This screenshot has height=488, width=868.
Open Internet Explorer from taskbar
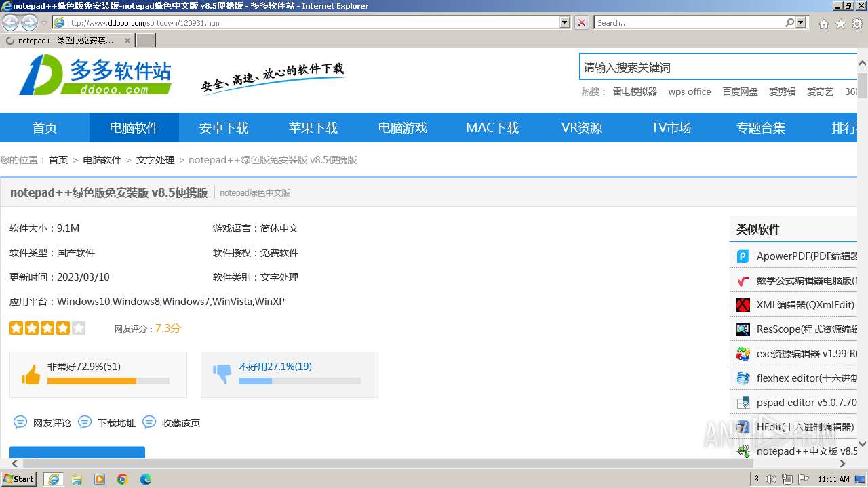[54, 479]
